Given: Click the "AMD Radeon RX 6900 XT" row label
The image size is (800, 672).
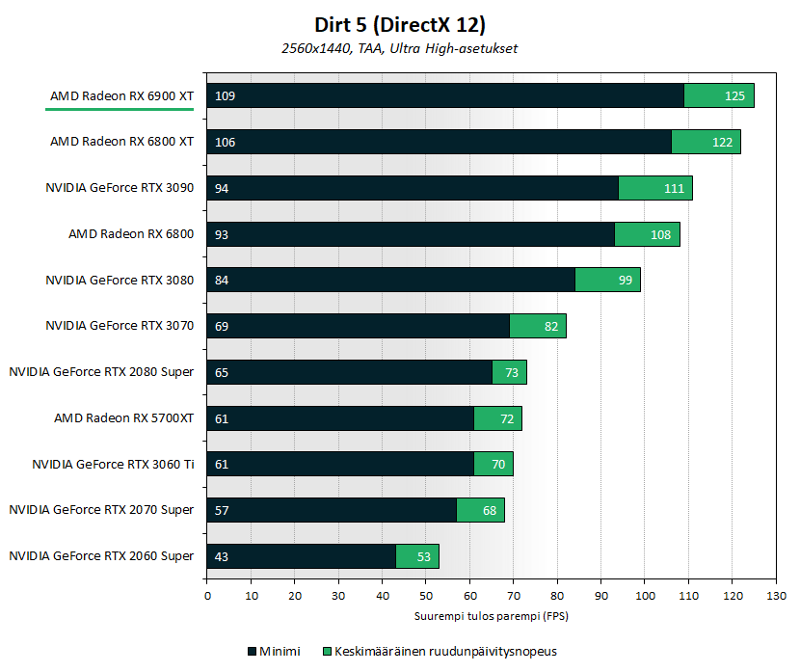Looking at the screenshot, I should [x=122, y=95].
